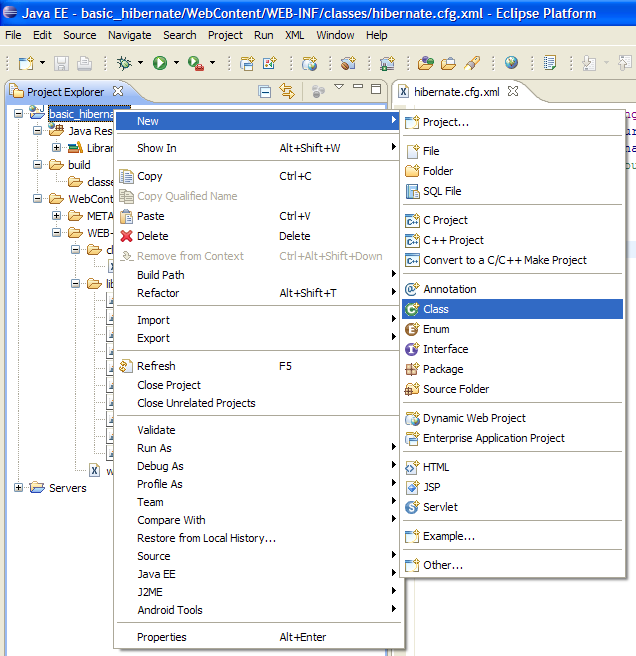
Task: Close the hibernate.cfg.xml editor tab
Action: pyautogui.click(x=513, y=91)
